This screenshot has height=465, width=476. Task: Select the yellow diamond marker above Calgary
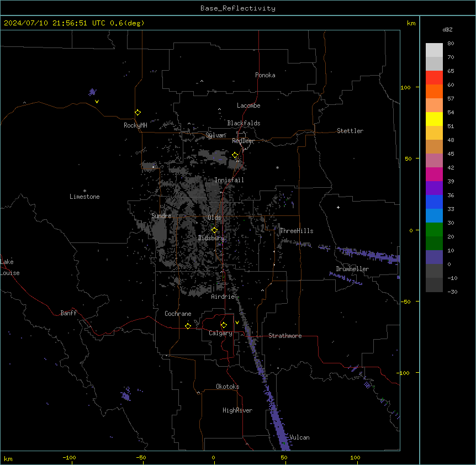pyautogui.click(x=224, y=325)
